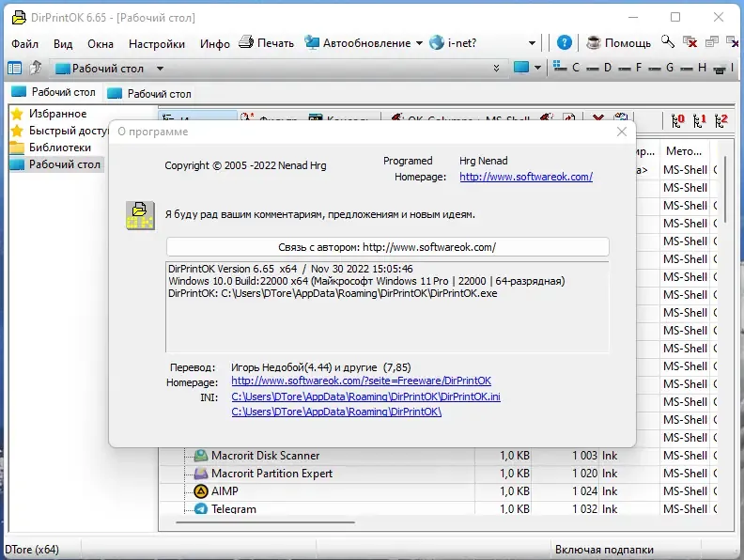The image size is (744, 560).
Task: Click the Мето... column header
Action: pyautogui.click(x=684, y=151)
